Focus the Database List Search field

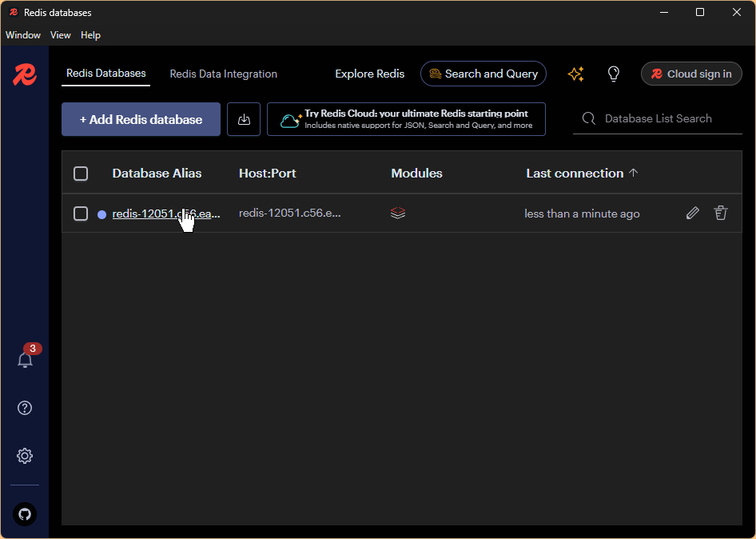[658, 118]
